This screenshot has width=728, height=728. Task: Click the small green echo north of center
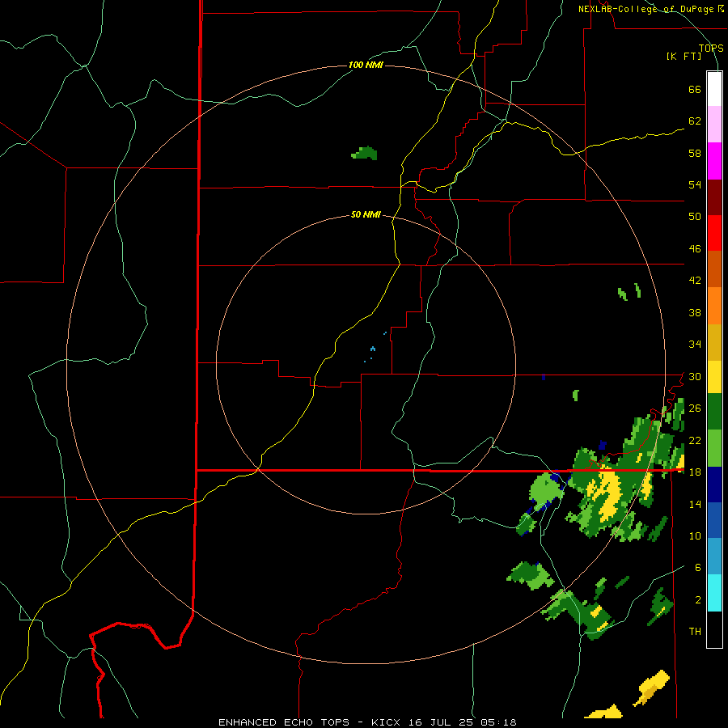[365, 153]
